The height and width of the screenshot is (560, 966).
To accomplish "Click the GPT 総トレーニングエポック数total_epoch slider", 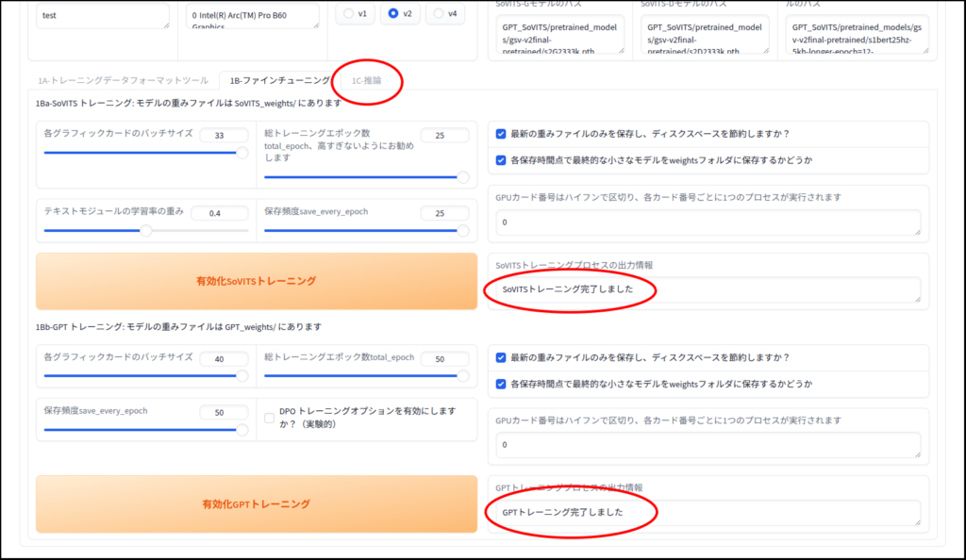I will (x=363, y=375).
